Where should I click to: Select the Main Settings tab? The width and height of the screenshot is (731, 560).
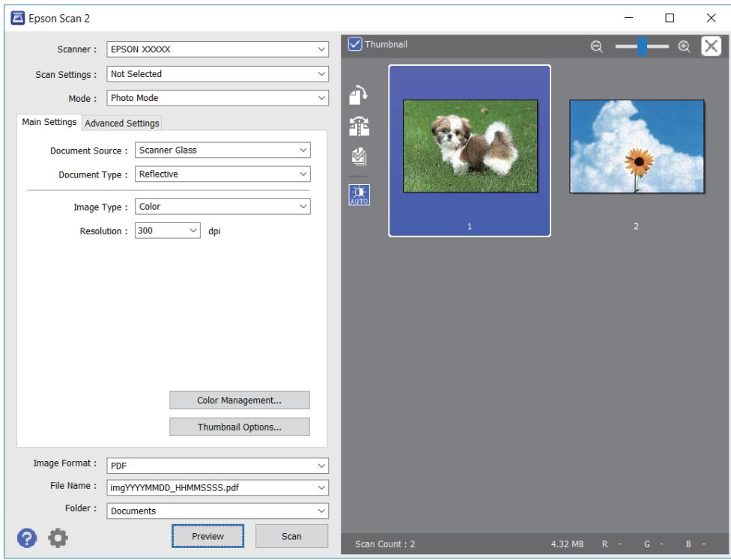(x=49, y=122)
